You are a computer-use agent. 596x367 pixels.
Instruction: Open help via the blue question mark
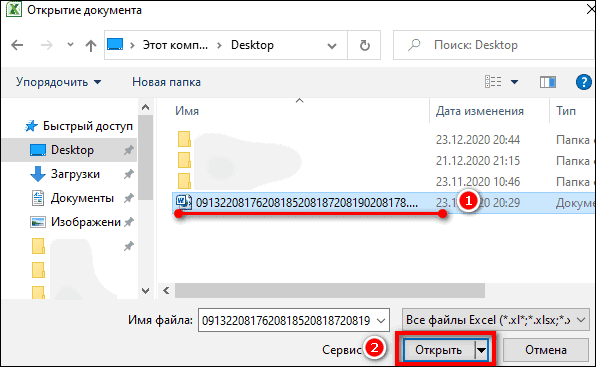point(583,82)
